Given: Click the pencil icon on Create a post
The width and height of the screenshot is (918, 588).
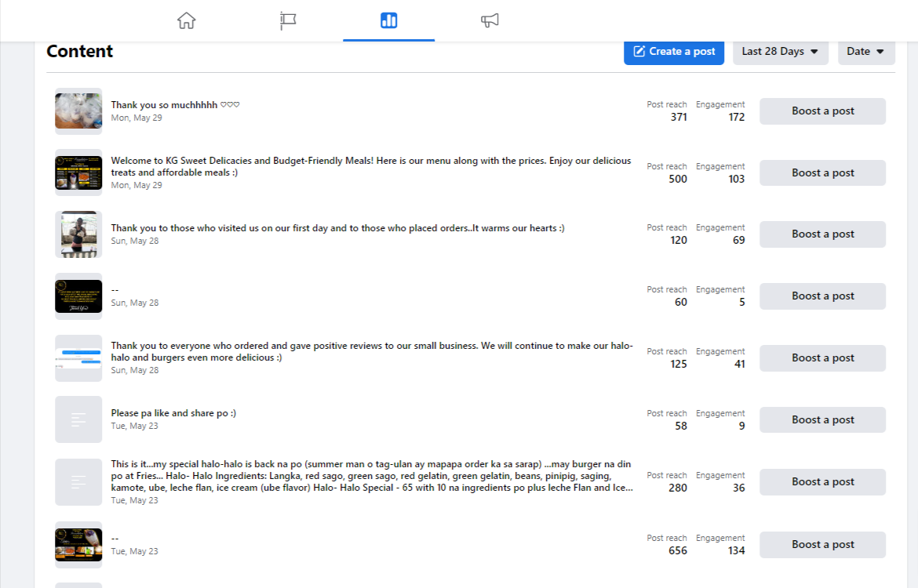Looking at the screenshot, I should (x=639, y=52).
